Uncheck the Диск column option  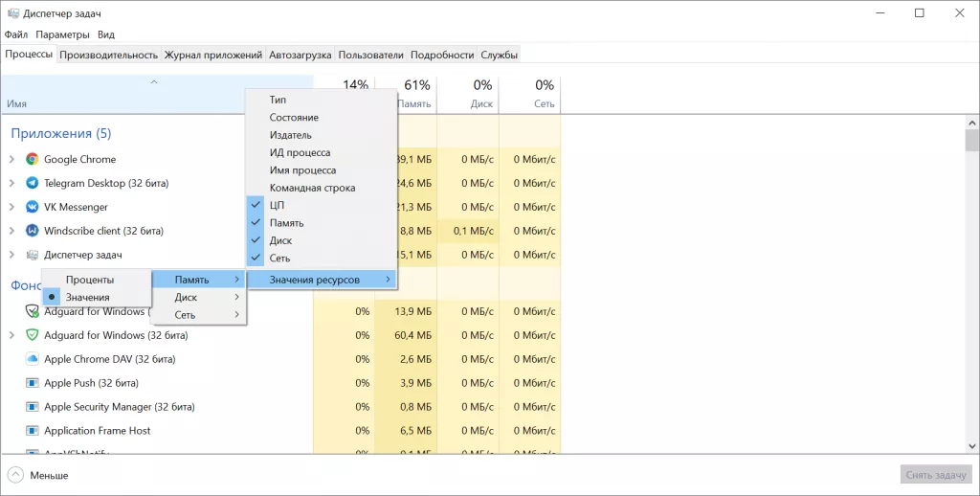[x=279, y=240]
